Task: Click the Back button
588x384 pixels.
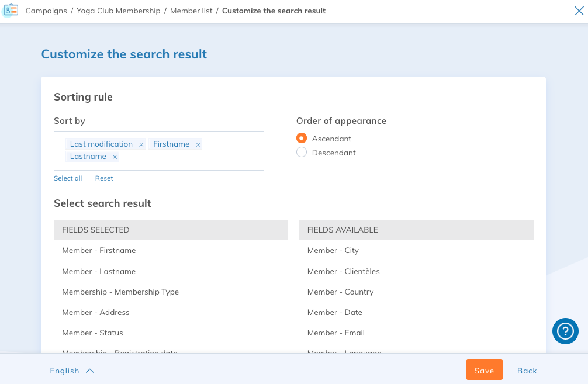Action: pos(527,370)
